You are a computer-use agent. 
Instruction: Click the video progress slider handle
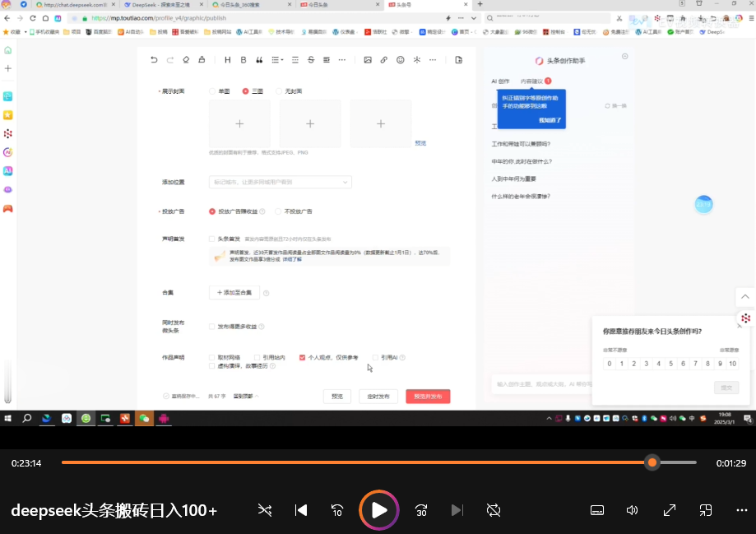[x=652, y=462]
